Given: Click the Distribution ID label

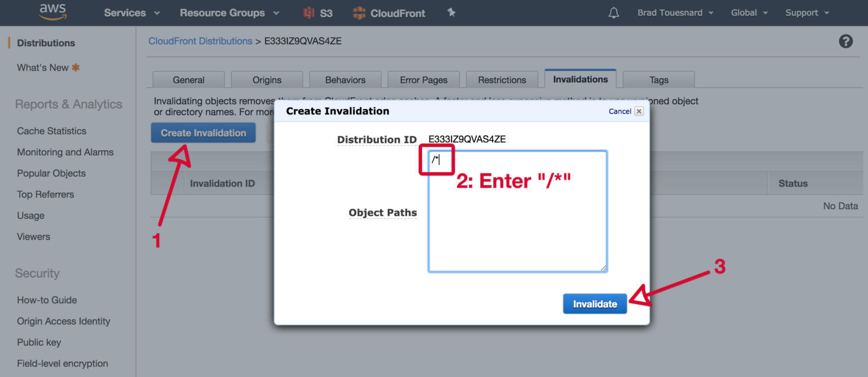Looking at the screenshot, I should [x=377, y=139].
